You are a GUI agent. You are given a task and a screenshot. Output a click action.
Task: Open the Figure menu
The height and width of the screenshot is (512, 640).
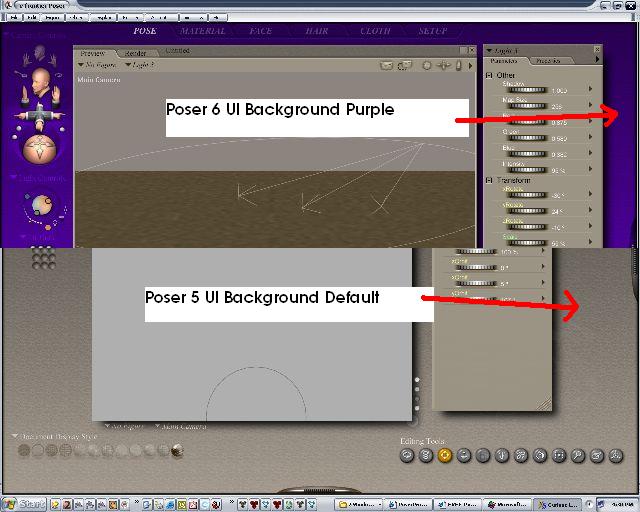[x=52, y=18]
